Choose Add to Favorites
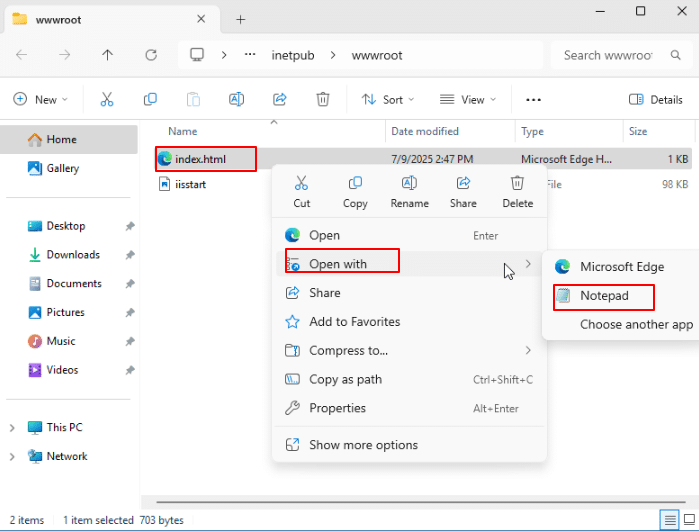The image size is (699, 531). [x=409, y=321]
